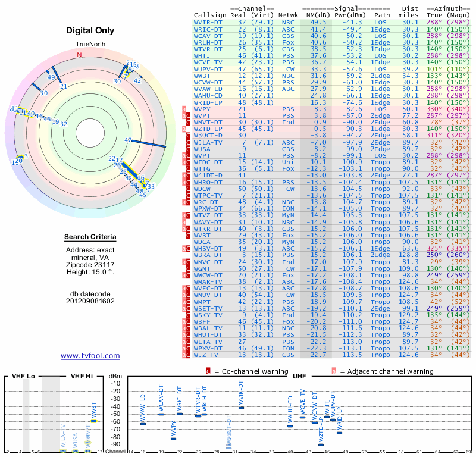476x457 pixels.
Task: Click the co-channel 'C' badge on WNVT-DT row
Action: 188,123
